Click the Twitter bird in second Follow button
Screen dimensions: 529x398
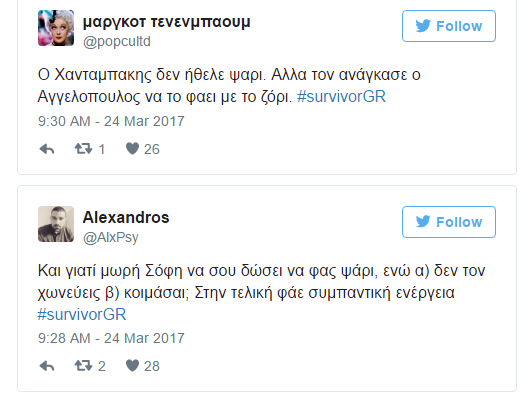pos(423,222)
